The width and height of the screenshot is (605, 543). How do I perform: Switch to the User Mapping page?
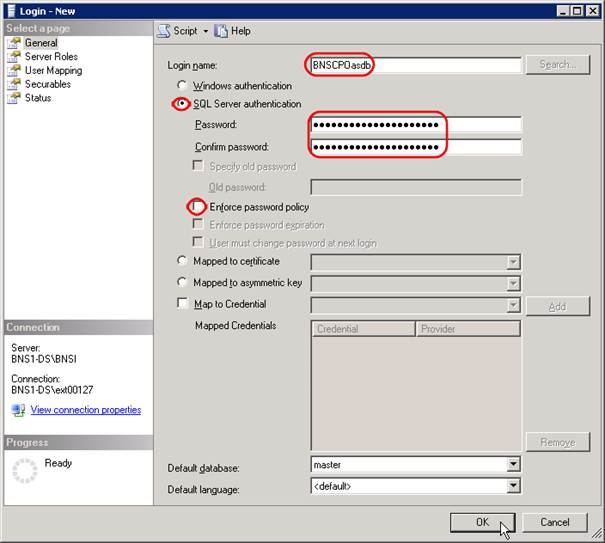click(54, 71)
